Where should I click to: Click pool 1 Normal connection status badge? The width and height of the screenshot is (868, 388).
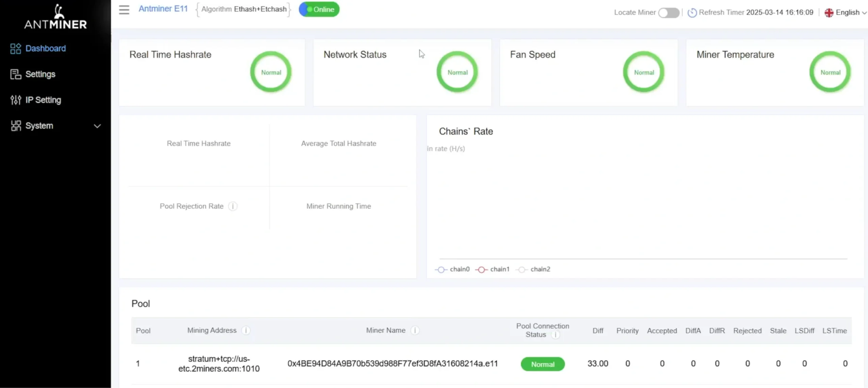point(543,364)
